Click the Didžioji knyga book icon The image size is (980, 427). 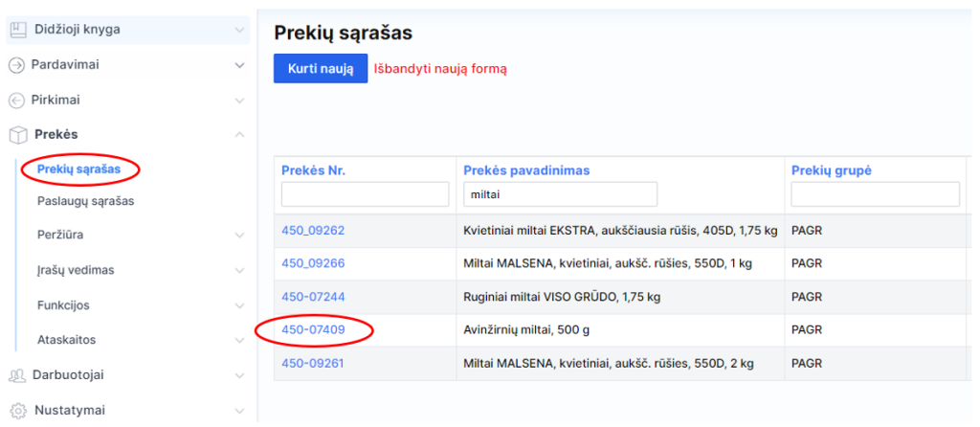(16, 30)
